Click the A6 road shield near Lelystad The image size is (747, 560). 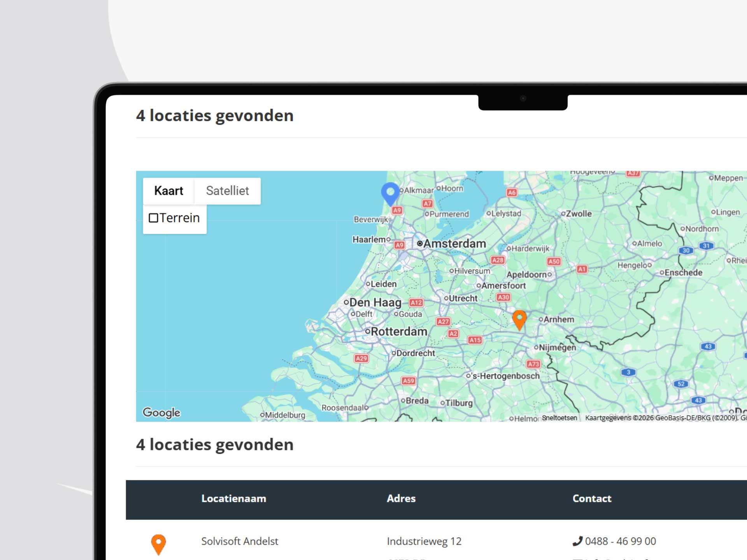512,192
